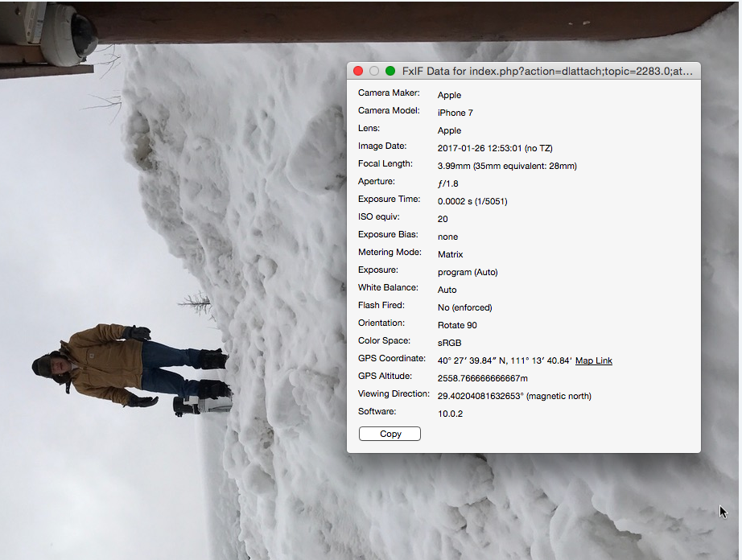Click the Viewing Direction label
The image size is (742, 560).
(x=394, y=393)
